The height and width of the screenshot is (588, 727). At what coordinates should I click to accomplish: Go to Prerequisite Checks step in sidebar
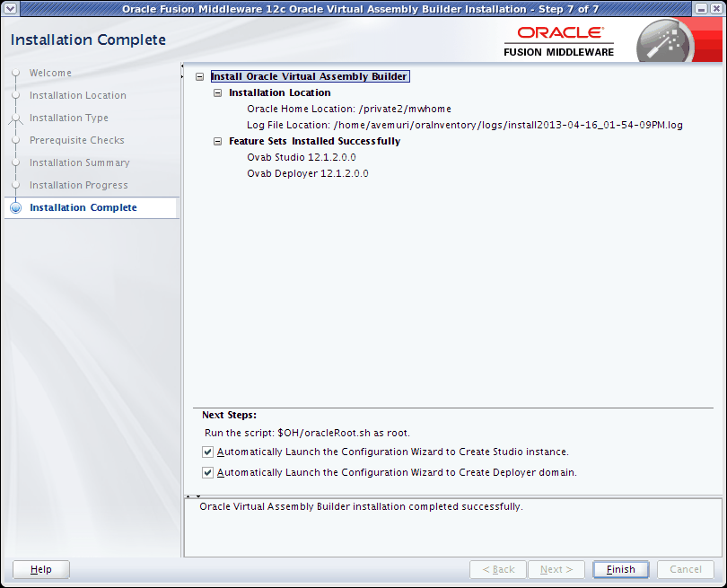77,140
